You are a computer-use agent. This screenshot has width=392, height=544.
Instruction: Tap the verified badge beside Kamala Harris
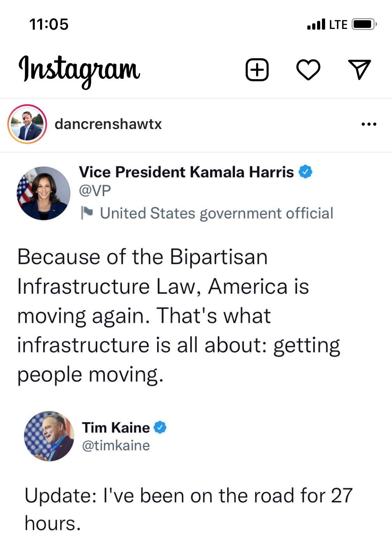tap(306, 172)
